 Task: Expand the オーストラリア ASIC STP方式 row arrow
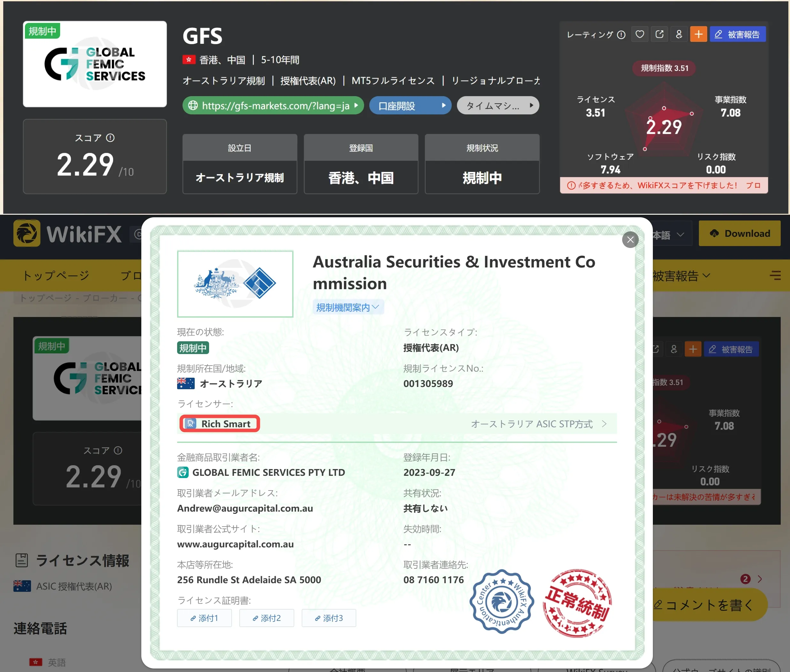pos(604,424)
